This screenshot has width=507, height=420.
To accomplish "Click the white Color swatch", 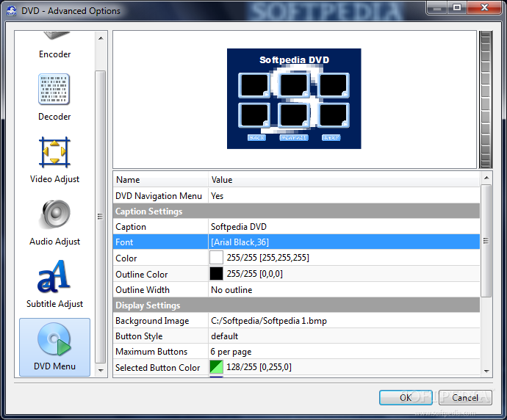I will (x=216, y=258).
